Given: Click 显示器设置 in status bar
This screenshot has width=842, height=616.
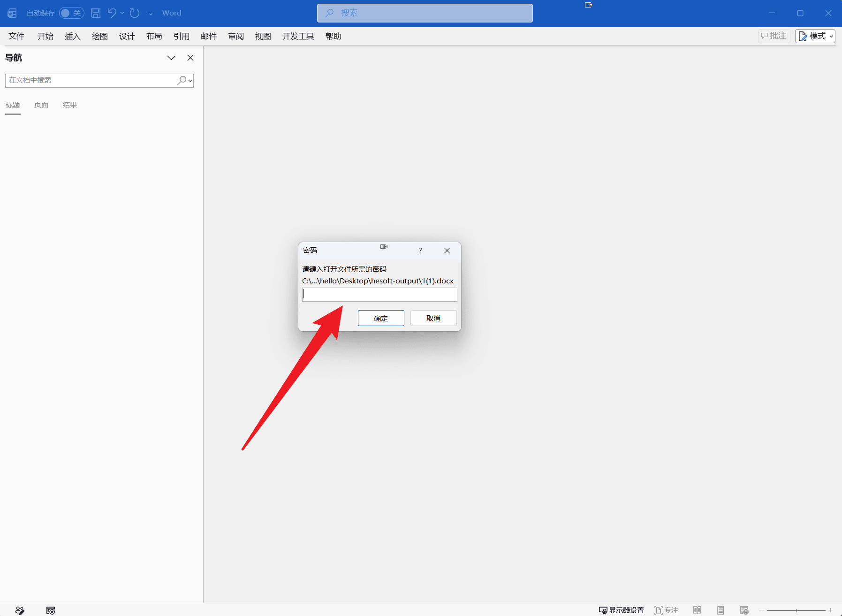Looking at the screenshot, I should click(622, 610).
